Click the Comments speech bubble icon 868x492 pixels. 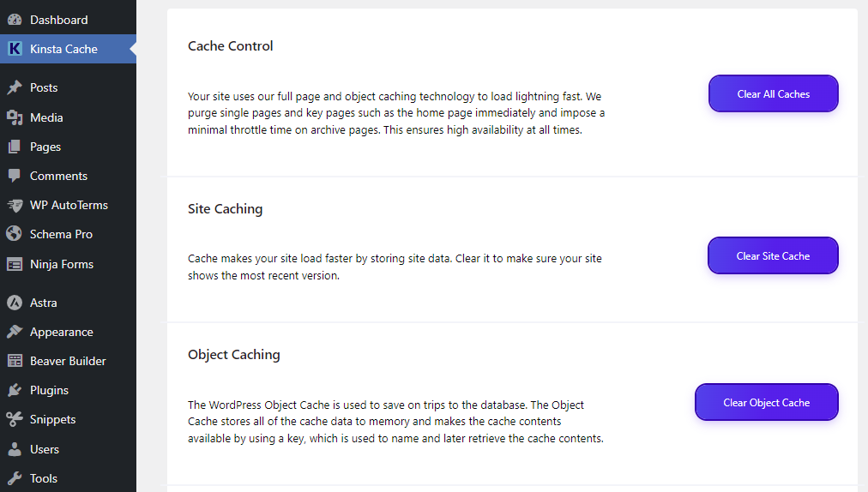click(x=15, y=176)
